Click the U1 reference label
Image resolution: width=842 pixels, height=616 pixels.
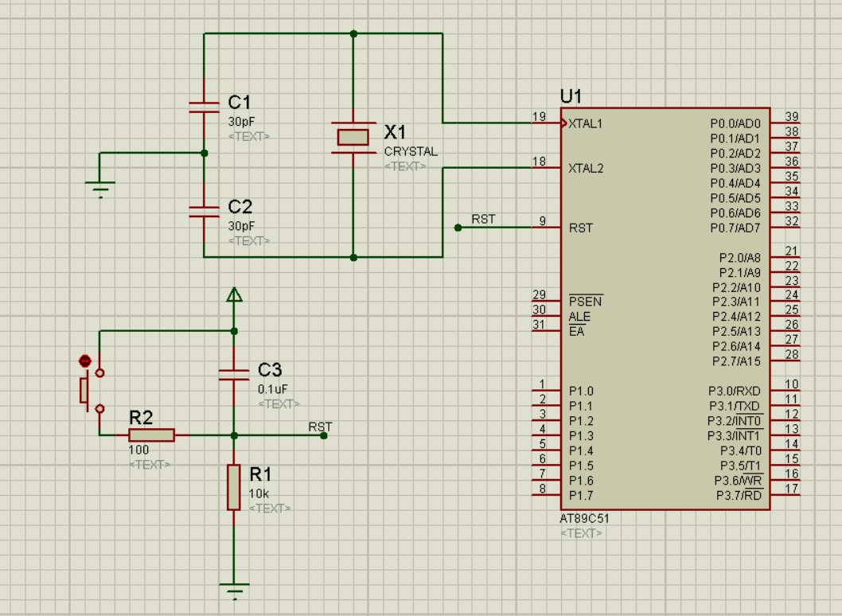click(571, 96)
